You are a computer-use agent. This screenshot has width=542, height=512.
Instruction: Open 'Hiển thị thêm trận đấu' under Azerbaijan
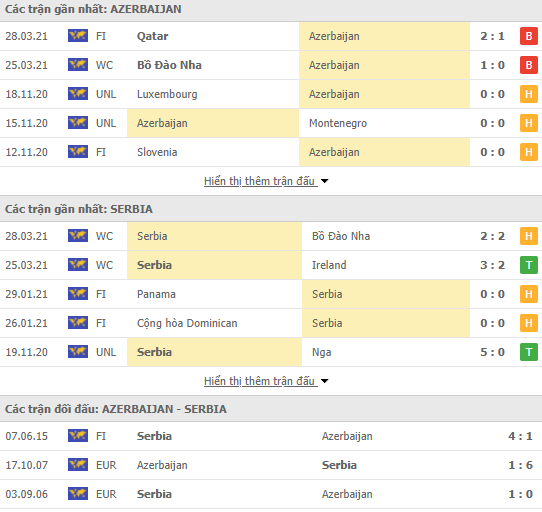[x=260, y=181]
